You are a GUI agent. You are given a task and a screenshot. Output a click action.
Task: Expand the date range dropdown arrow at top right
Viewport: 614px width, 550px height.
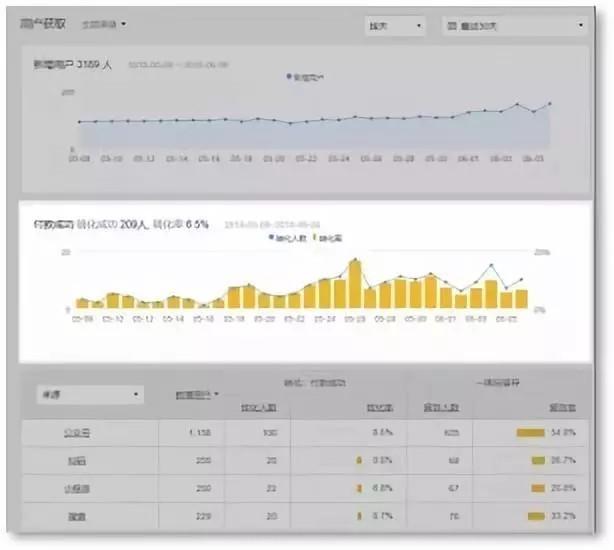[581, 25]
